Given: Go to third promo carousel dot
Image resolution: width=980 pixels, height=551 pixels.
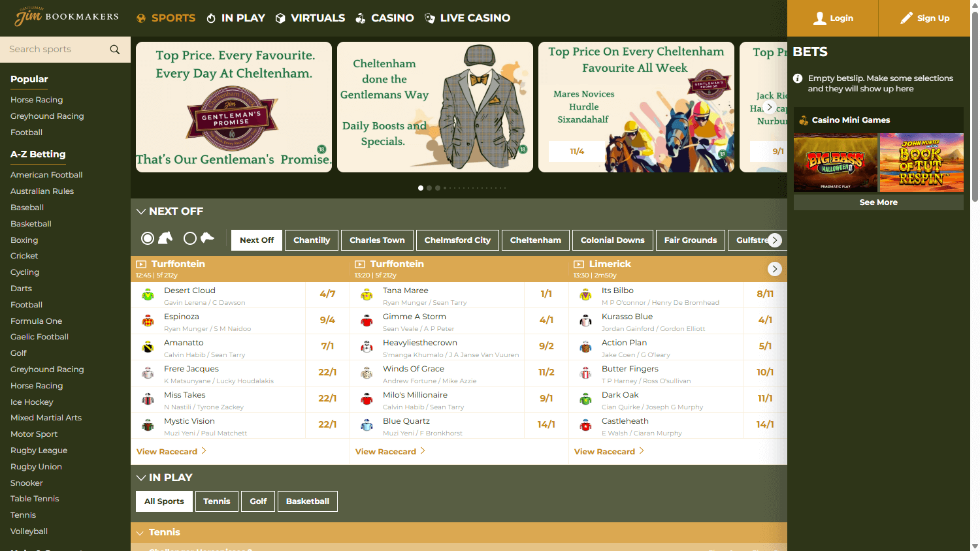Looking at the screenshot, I should pos(438,188).
